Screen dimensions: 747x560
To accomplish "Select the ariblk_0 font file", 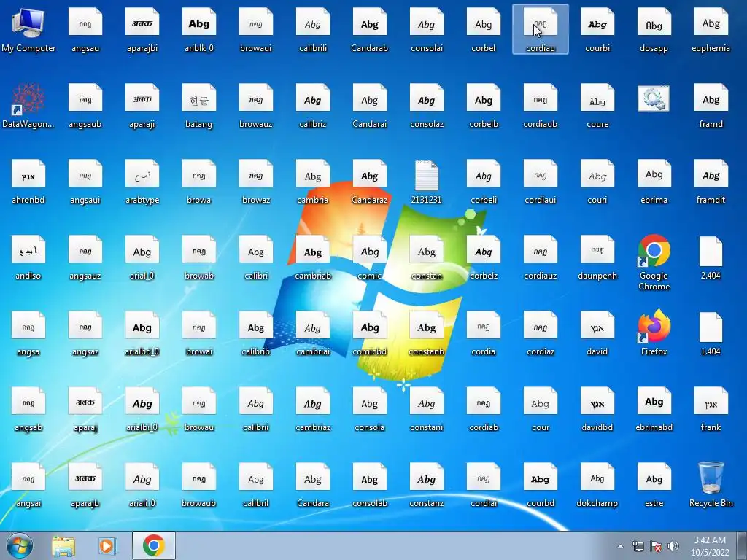I will tap(198, 29).
